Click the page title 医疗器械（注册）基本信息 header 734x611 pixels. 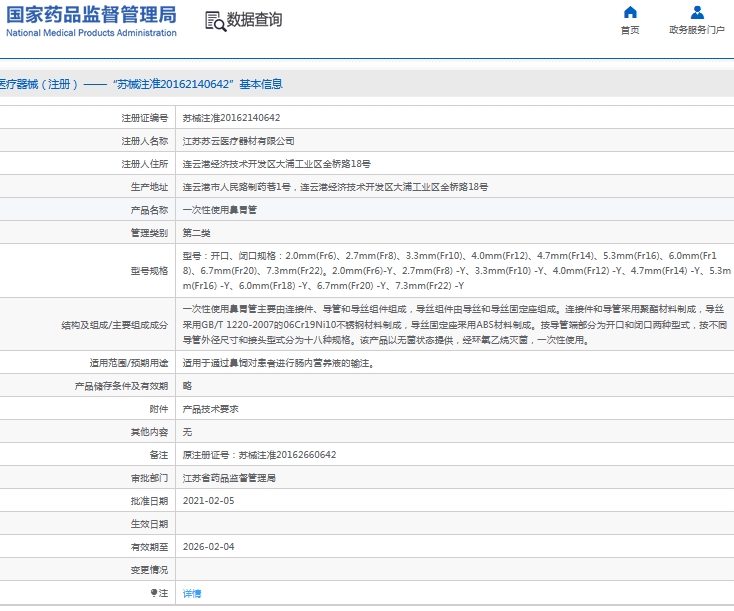(141, 84)
